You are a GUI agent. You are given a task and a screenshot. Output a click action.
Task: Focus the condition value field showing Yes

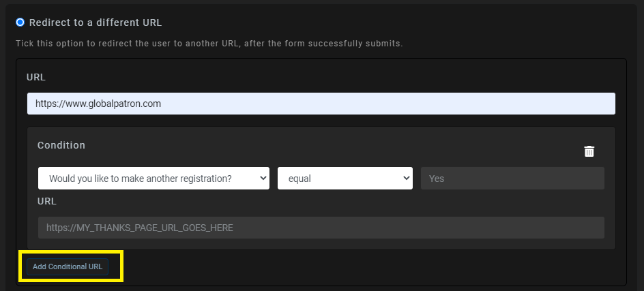[x=512, y=178]
